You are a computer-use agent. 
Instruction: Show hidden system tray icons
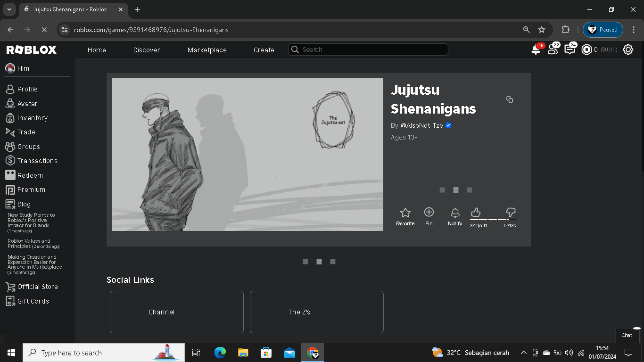523,353
